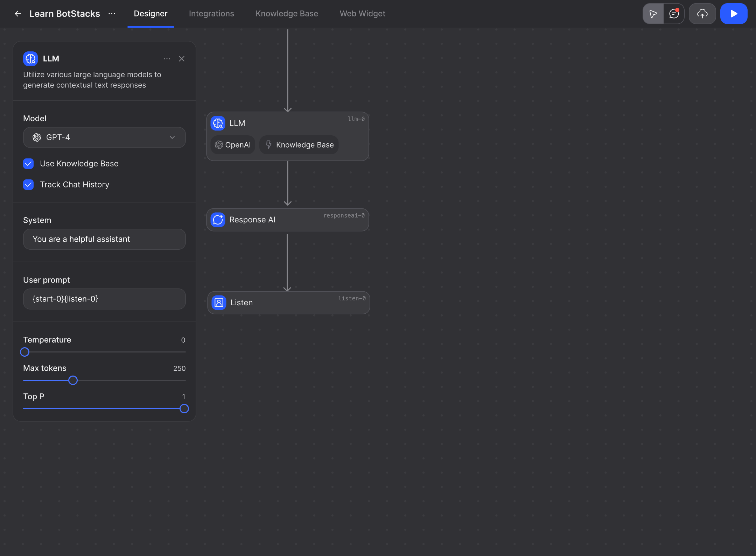The height and width of the screenshot is (556, 756).
Task: Open project options next to Learn BotStacks
Action: pos(112,14)
